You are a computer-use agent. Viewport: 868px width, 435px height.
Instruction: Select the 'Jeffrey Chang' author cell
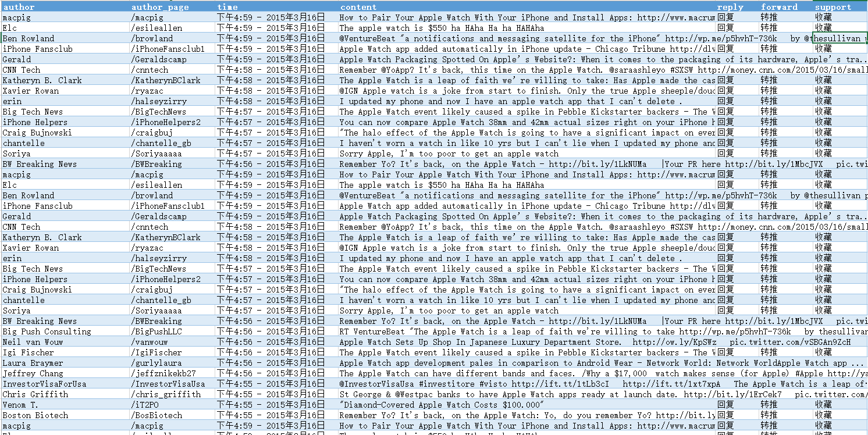pos(66,373)
